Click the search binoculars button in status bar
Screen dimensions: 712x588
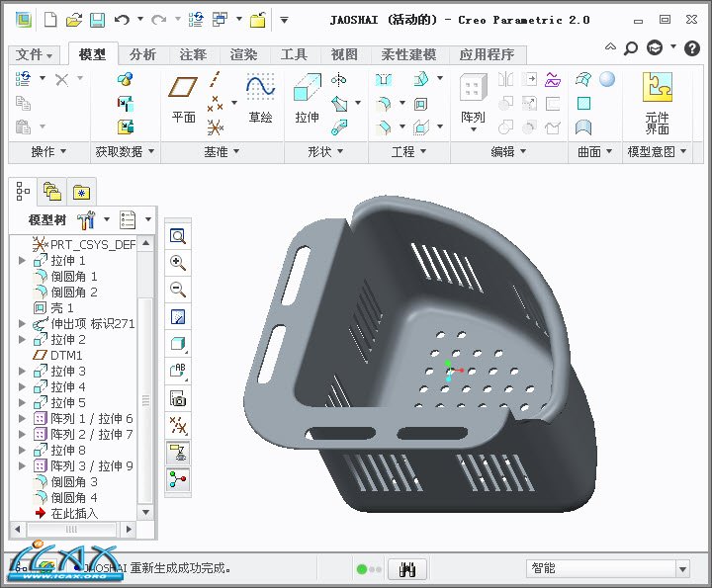click(407, 569)
